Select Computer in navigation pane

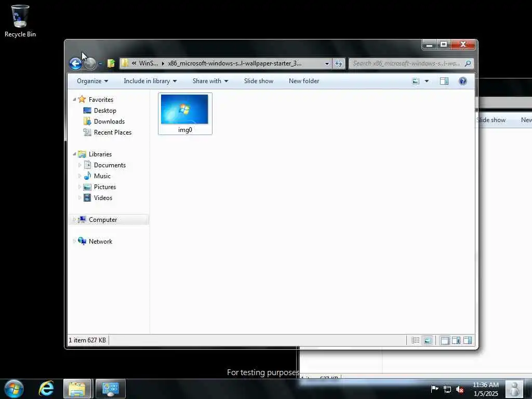point(109,220)
